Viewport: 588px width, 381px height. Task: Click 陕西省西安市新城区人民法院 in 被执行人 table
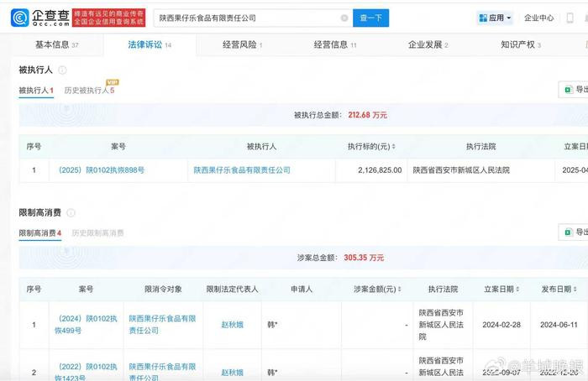(x=461, y=170)
